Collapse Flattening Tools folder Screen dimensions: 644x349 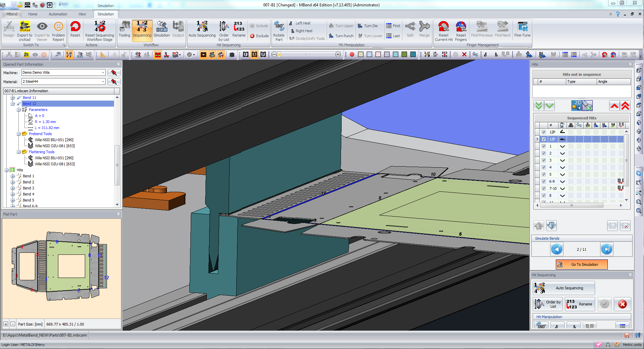[x=19, y=152]
